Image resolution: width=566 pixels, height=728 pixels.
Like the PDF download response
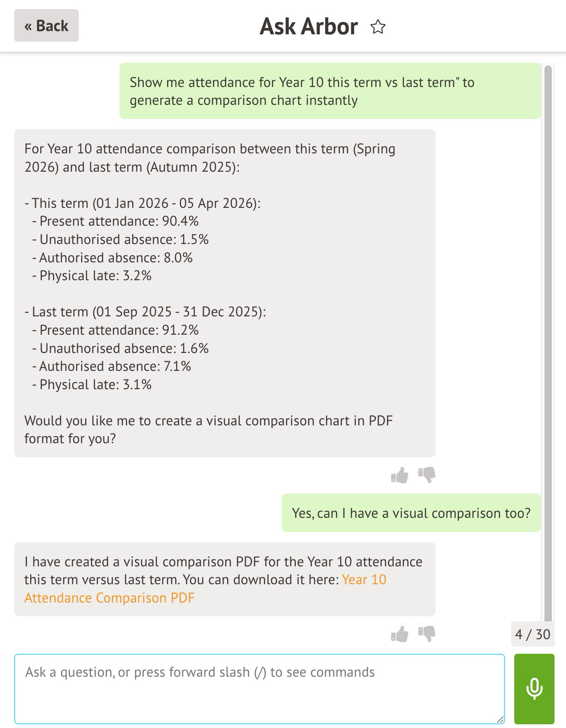400,634
